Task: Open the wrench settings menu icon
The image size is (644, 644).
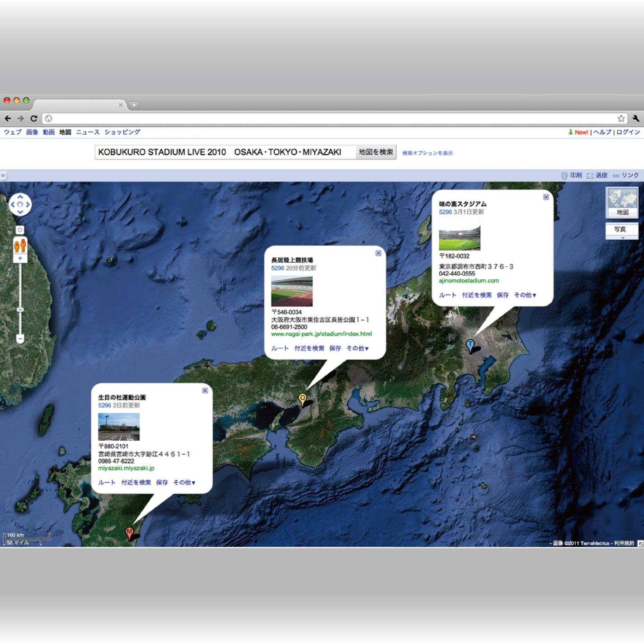Action: coord(636,118)
